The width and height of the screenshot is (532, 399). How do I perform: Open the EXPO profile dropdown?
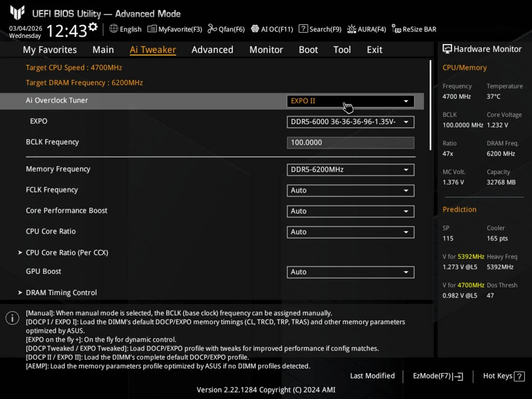[x=350, y=122]
